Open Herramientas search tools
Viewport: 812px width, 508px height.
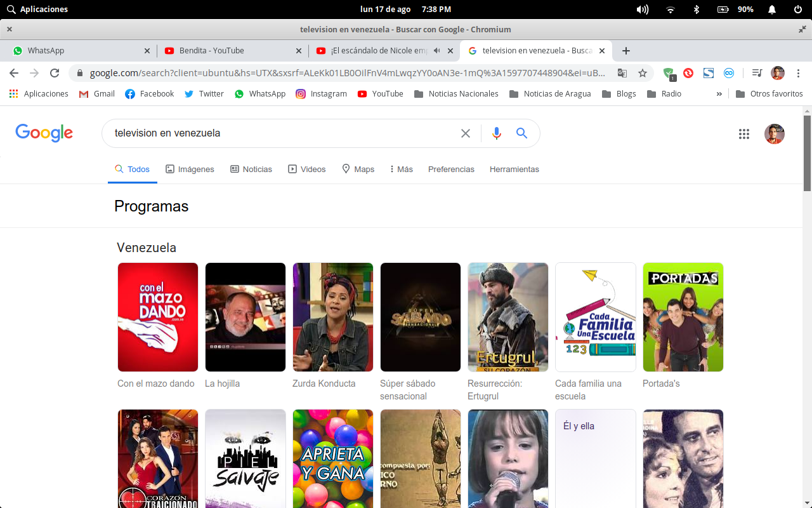coord(514,170)
